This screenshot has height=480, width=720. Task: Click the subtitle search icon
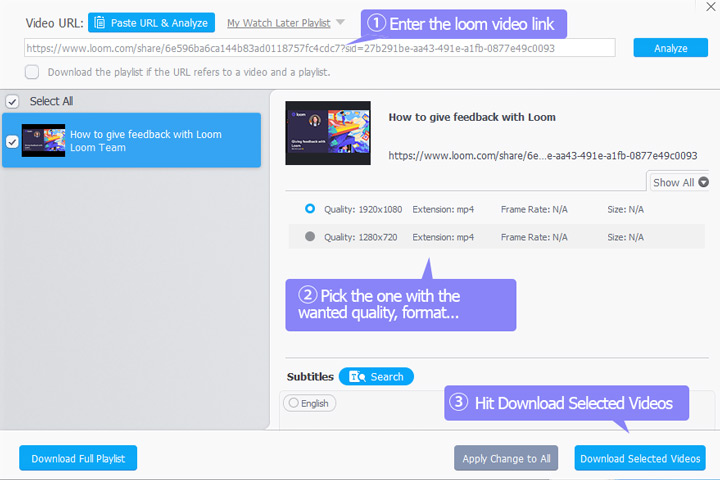click(357, 377)
